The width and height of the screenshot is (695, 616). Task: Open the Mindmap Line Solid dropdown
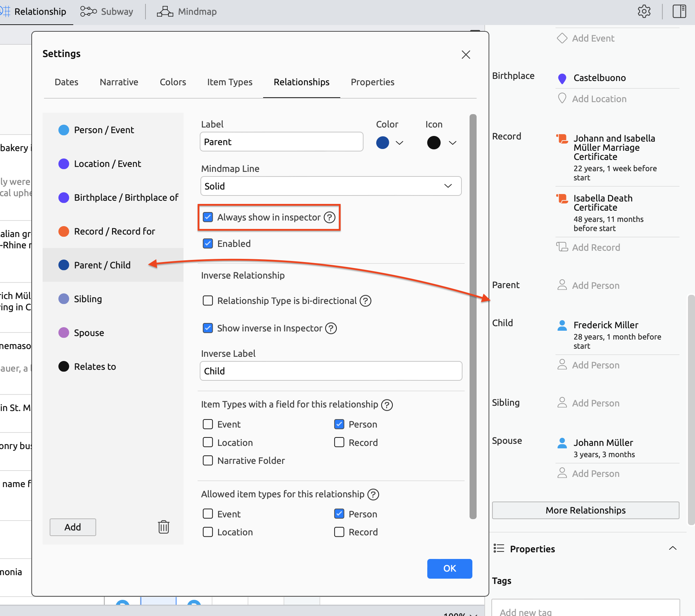[331, 186]
